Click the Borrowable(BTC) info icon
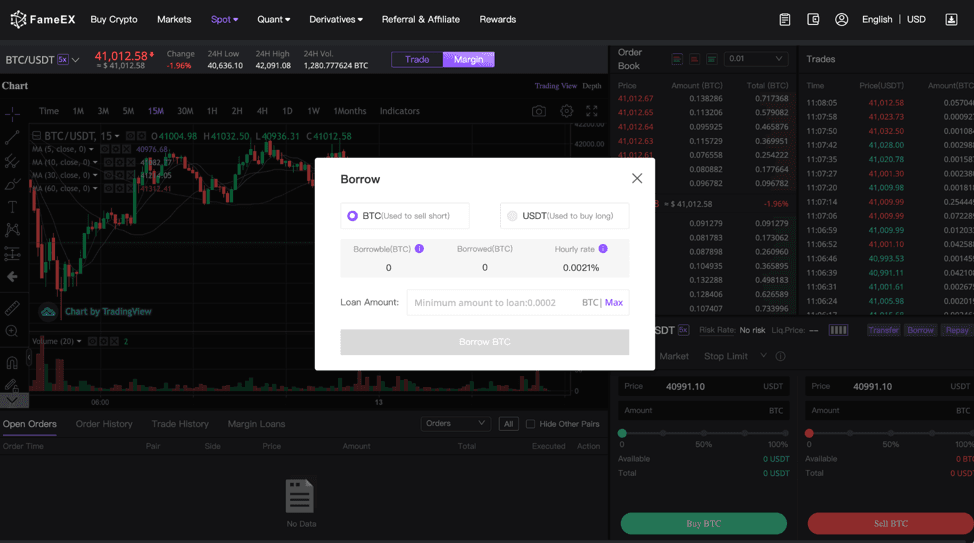974x543 pixels. [419, 249]
